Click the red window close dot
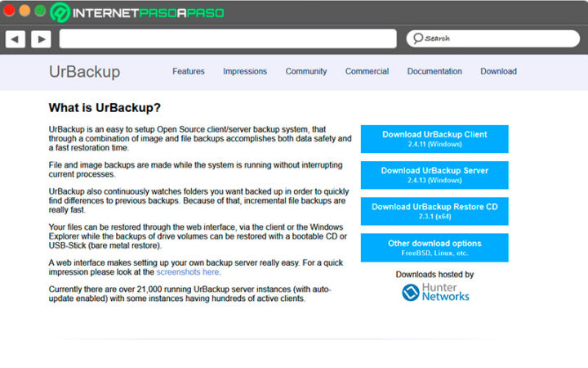This screenshot has height=368, width=588. tap(9, 11)
